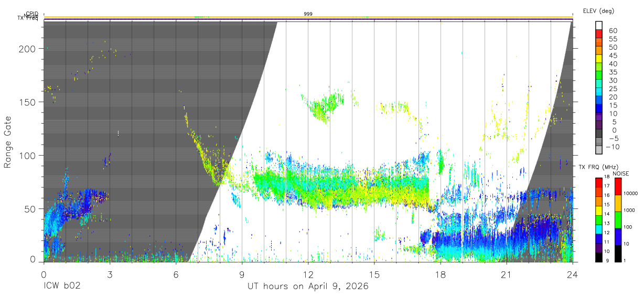644x297 pixels.
Task: Click the green NOISE swatch between 100 and 1000
Action: [617, 219]
